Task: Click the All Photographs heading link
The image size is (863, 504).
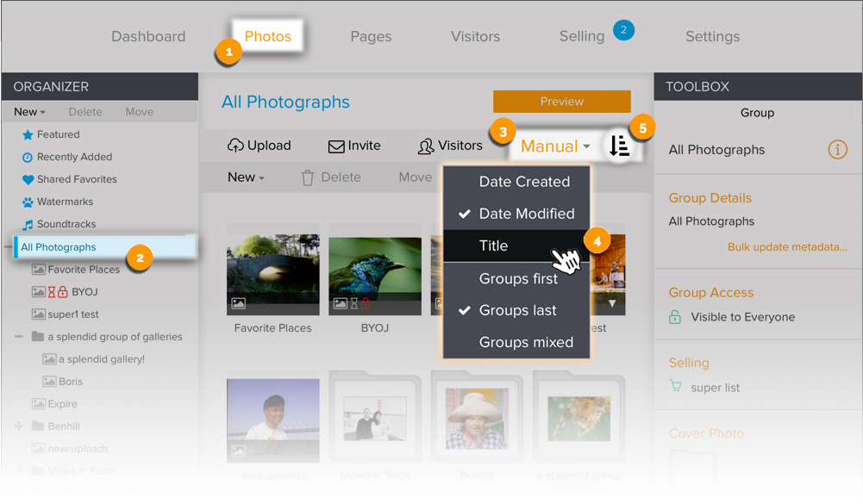Action: [x=285, y=103]
